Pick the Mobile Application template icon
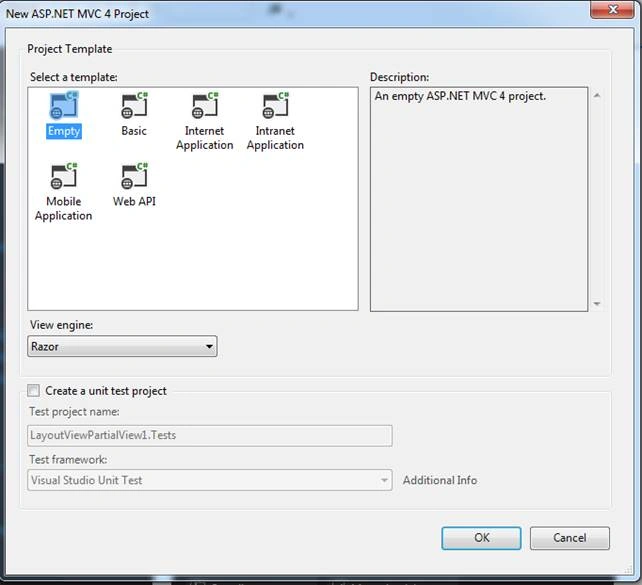642x585 pixels. click(x=64, y=176)
